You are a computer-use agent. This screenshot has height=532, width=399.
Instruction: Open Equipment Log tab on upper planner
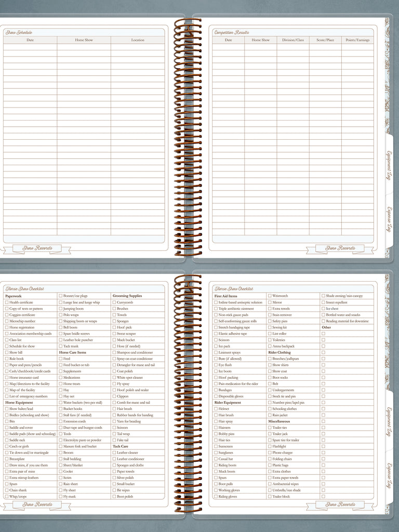[x=389, y=165]
